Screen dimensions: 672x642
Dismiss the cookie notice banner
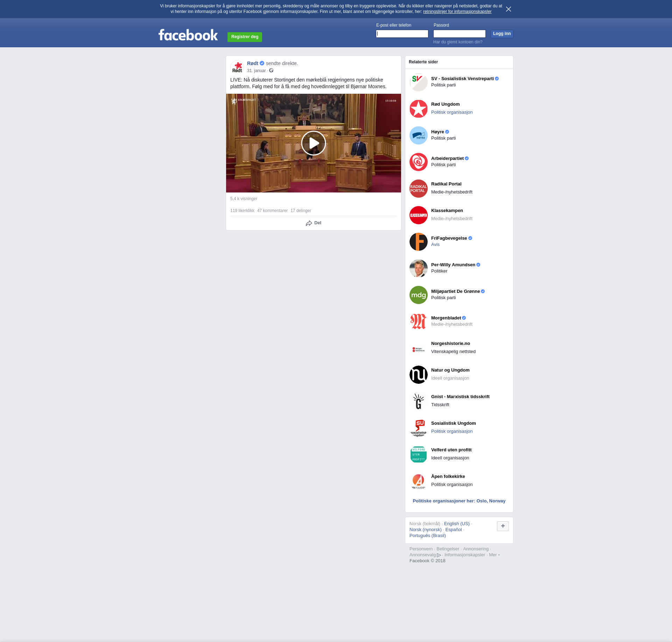508,9
